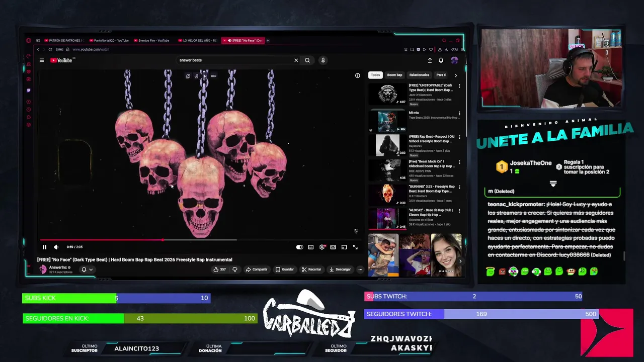Click the video title "No Face" text

tap(134, 259)
